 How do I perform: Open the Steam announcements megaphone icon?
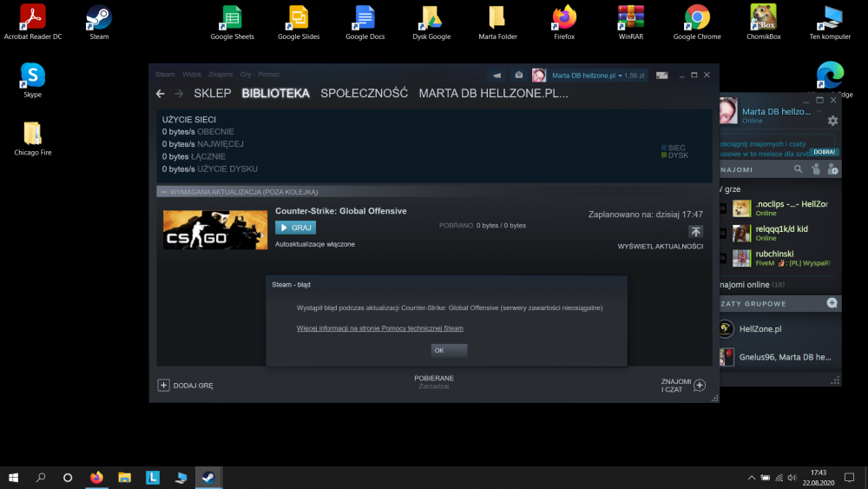[497, 76]
